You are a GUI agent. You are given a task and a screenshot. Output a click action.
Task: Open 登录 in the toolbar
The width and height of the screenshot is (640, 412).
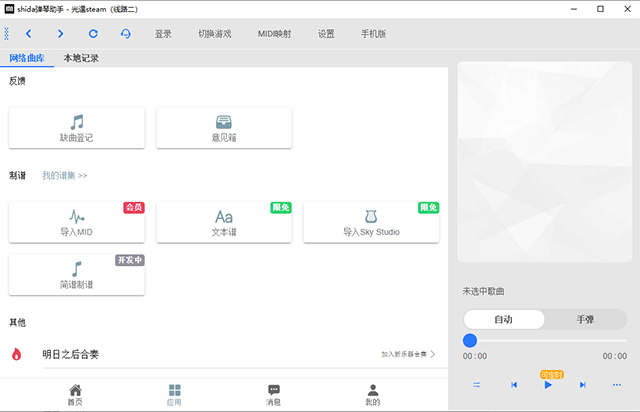pyautogui.click(x=163, y=34)
